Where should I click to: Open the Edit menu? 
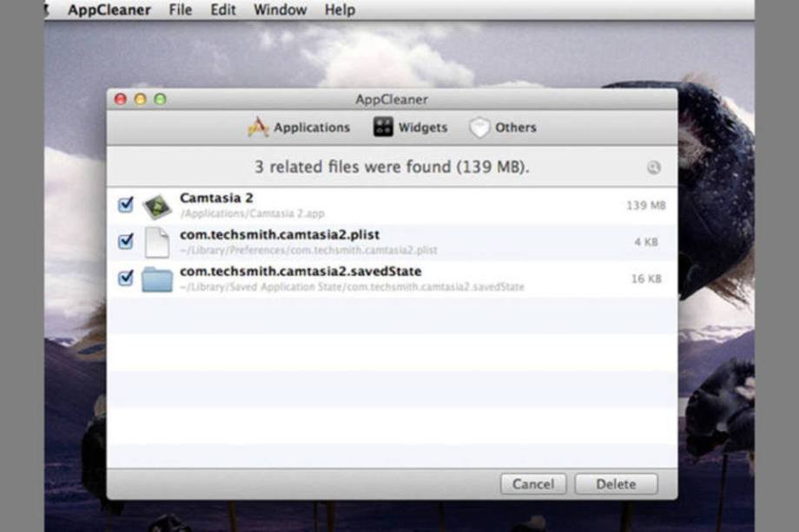(x=223, y=10)
